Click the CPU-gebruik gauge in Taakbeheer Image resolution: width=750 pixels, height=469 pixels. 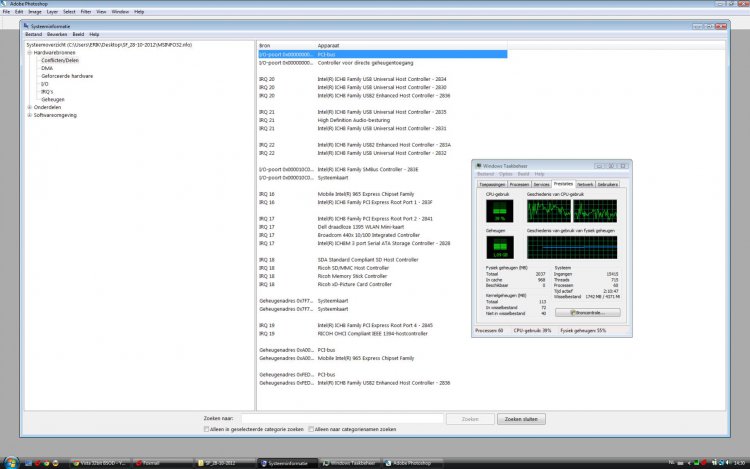tap(499, 211)
